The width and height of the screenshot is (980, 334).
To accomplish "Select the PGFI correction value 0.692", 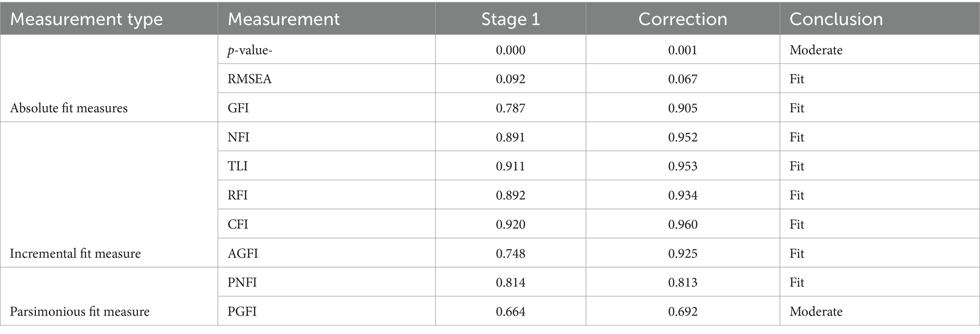I will pyautogui.click(x=682, y=312).
